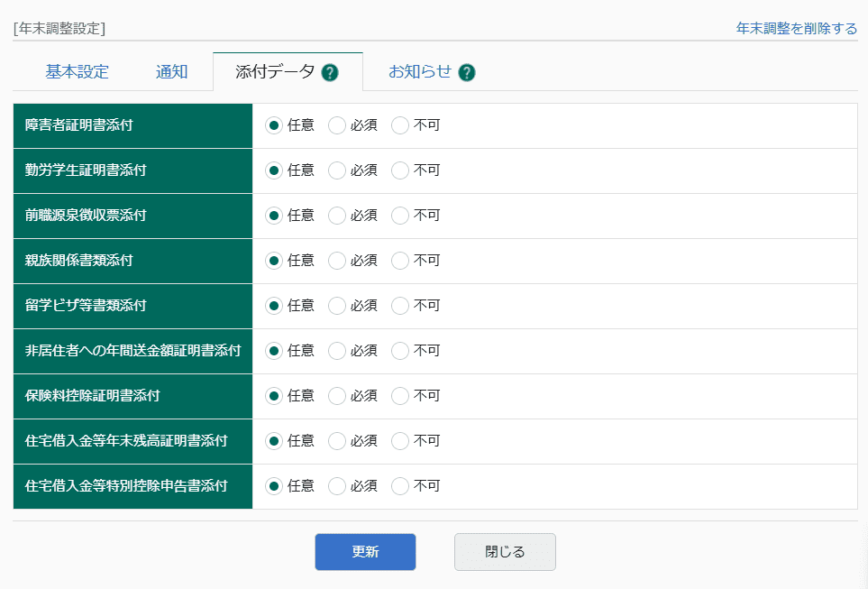Click help icon next to お知らせ tab
Viewport: 868px width, 589px height.
coord(467,72)
